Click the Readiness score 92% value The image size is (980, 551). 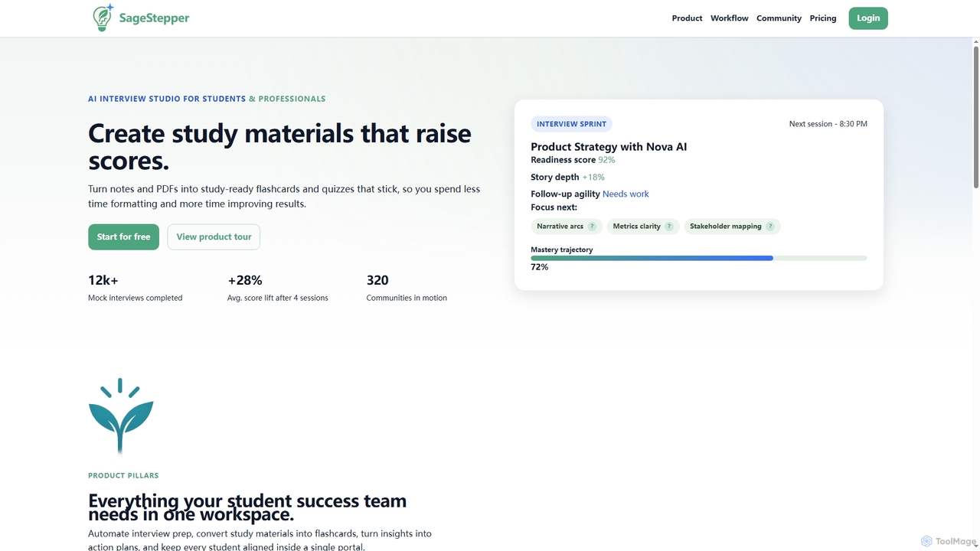click(x=606, y=160)
